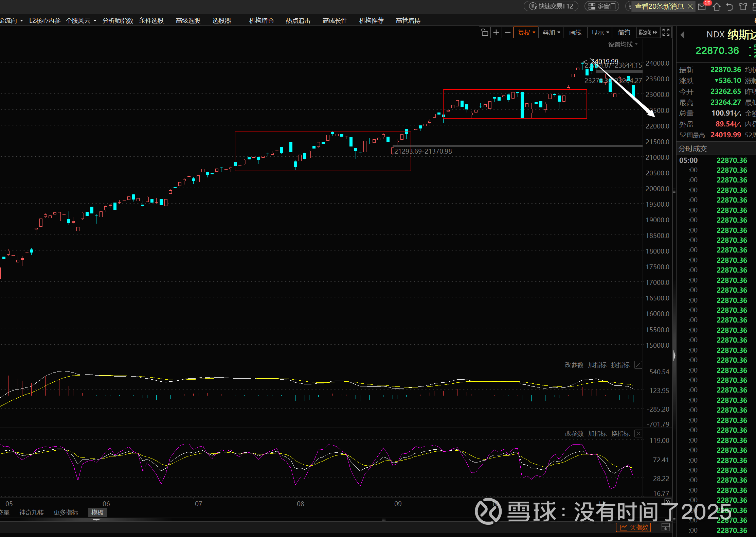Dismiss the 查看20条新消息 notification

[x=690, y=6]
